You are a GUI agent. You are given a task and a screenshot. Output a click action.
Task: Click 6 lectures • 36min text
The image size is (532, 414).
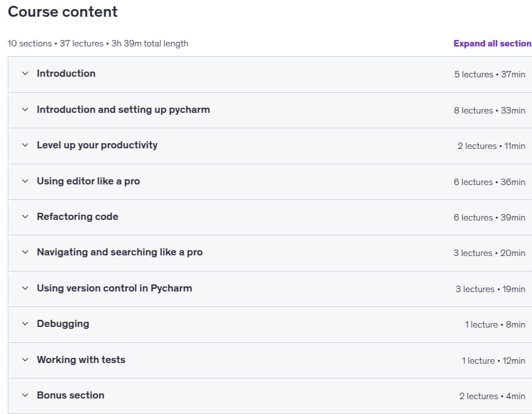[x=489, y=182]
